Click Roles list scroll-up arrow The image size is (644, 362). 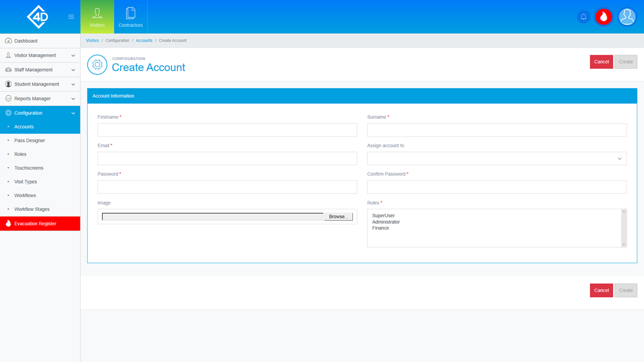(x=624, y=212)
